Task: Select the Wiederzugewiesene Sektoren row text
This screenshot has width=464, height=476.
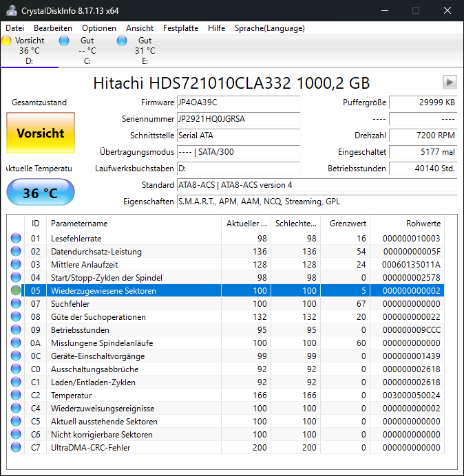Action: coord(103,291)
